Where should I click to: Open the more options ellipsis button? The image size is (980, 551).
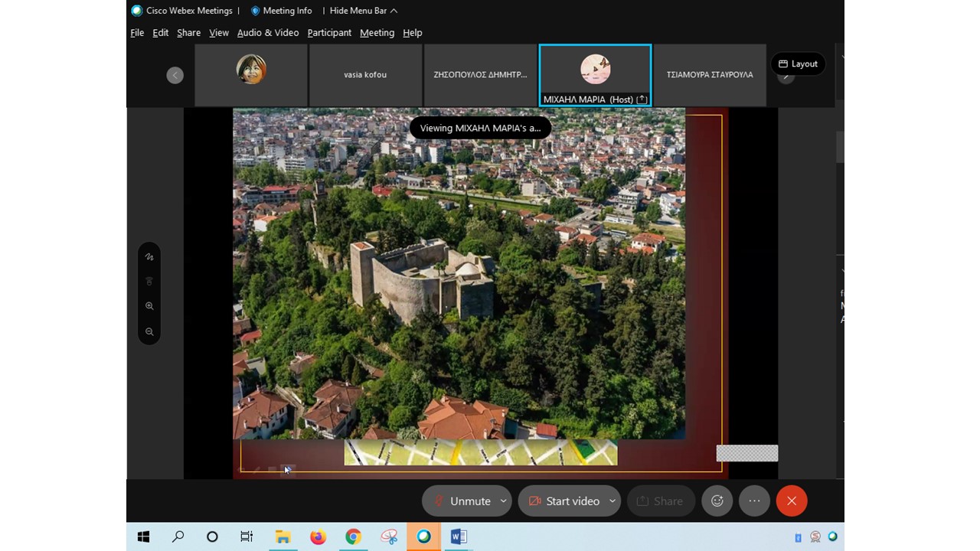[754, 501]
